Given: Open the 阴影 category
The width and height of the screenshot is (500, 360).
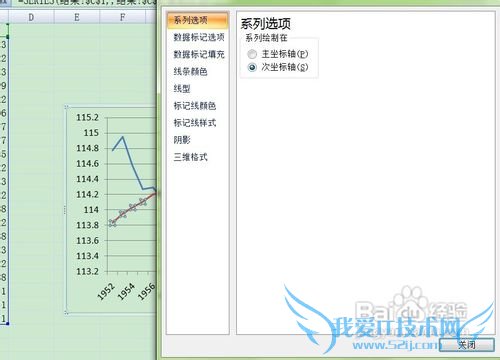Looking at the screenshot, I should 182,140.
